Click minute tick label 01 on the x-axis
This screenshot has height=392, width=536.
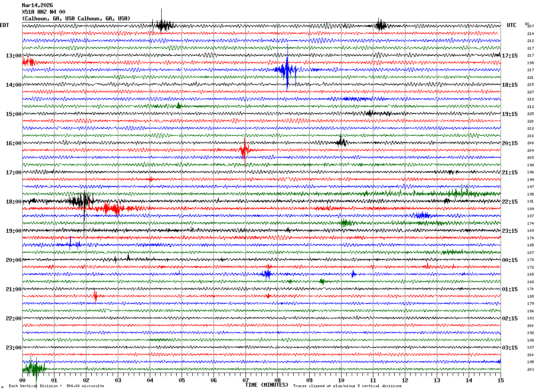pyautogui.click(x=54, y=380)
